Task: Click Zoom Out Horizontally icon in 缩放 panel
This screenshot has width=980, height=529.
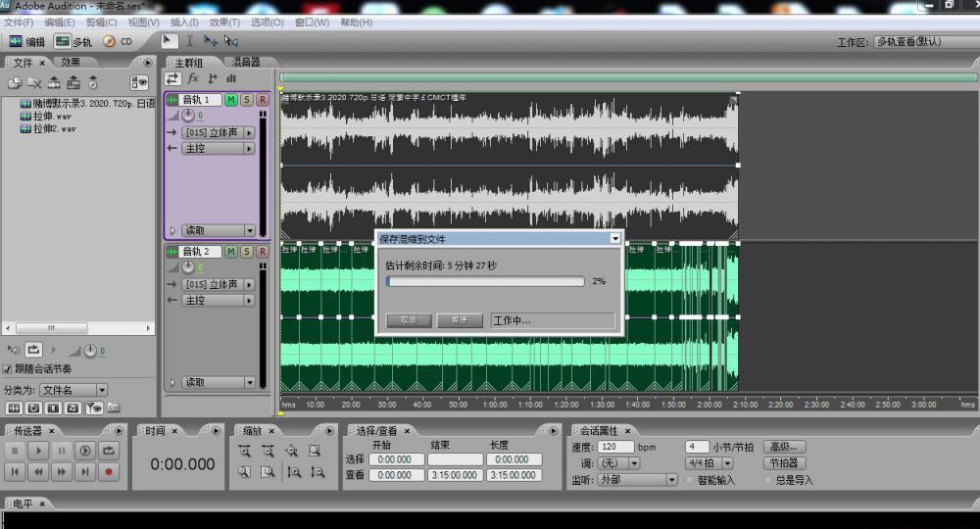Action: coord(269,451)
